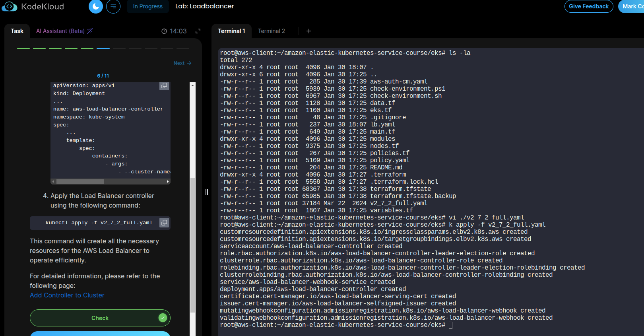The height and width of the screenshot is (336, 644).
Task: Click scroll-up arrow of task panel
Action: tap(192, 85)
